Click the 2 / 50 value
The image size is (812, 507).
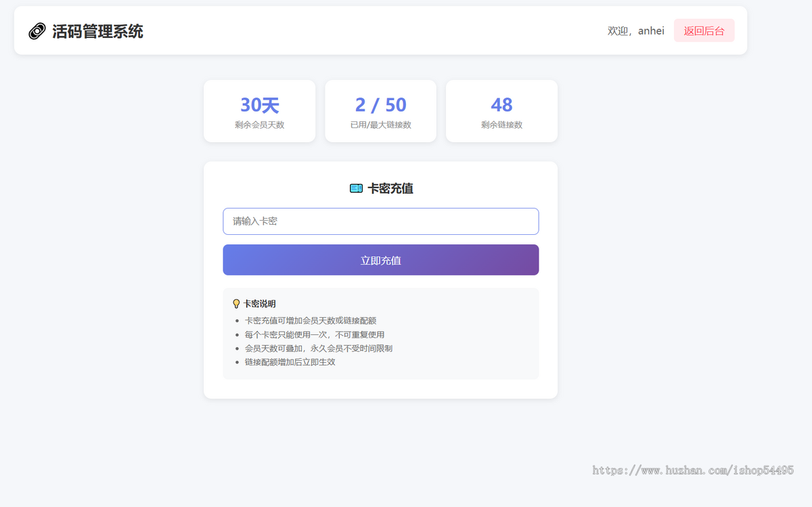pyautogui.click(x=381, y=105)
